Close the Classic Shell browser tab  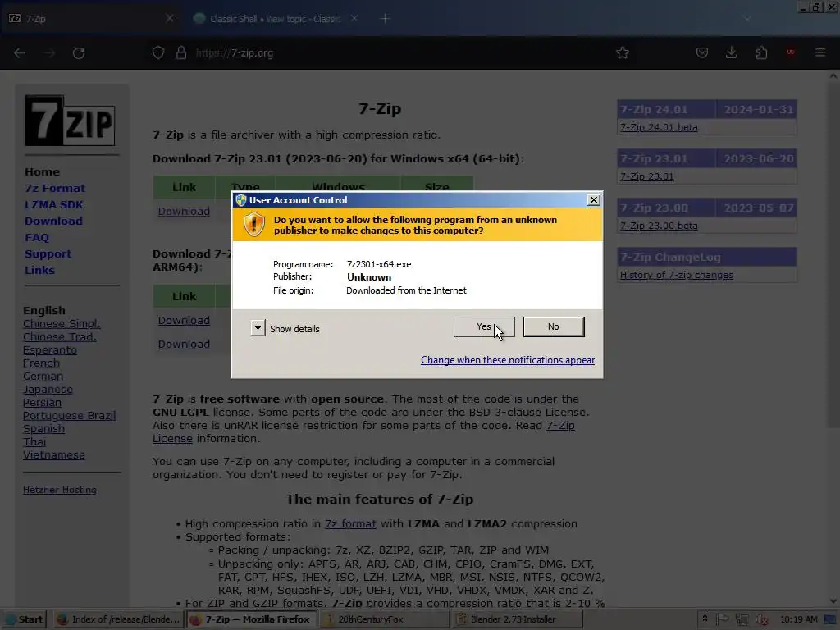click(354, 18)
